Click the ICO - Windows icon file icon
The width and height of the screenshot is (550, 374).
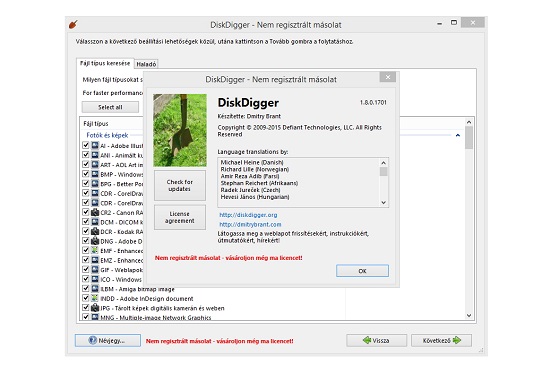(95, 279)
